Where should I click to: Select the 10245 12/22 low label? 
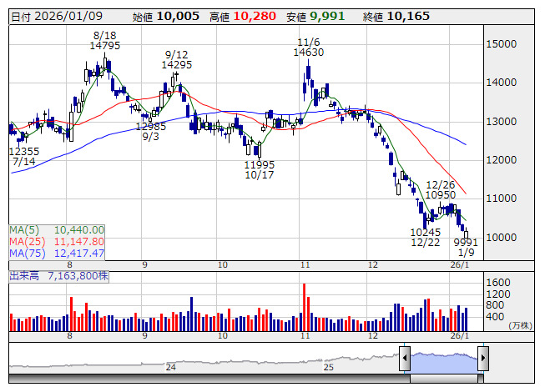tap(426, 237)
